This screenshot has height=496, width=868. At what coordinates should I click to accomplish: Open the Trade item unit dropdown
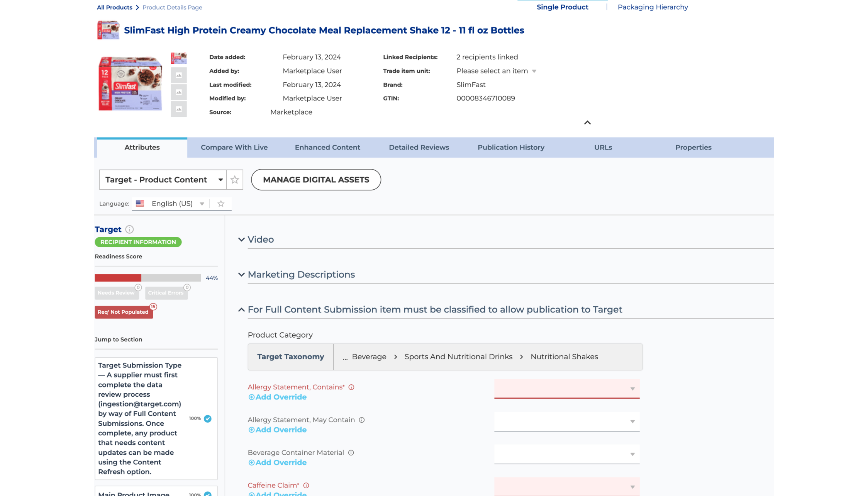tap(496, 71)
